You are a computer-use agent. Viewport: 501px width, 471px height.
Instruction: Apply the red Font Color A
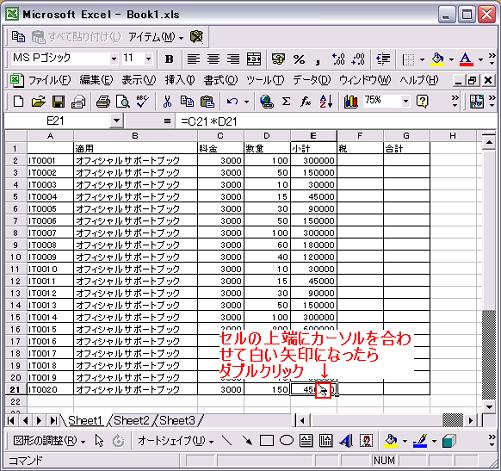466,59
